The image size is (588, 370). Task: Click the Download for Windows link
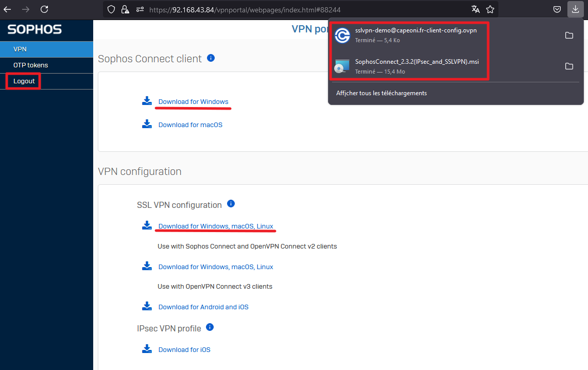pos(193,101)
